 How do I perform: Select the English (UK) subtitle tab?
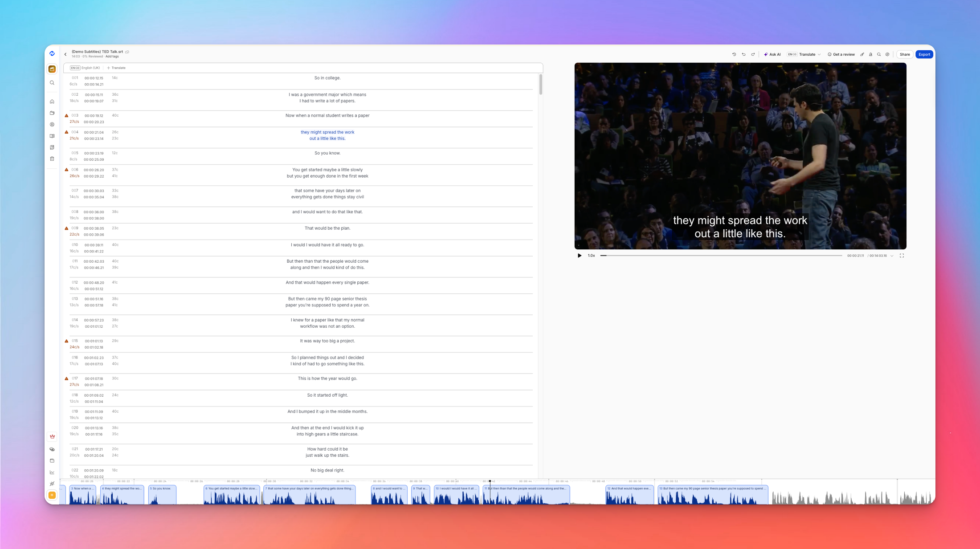click(86, 68)
